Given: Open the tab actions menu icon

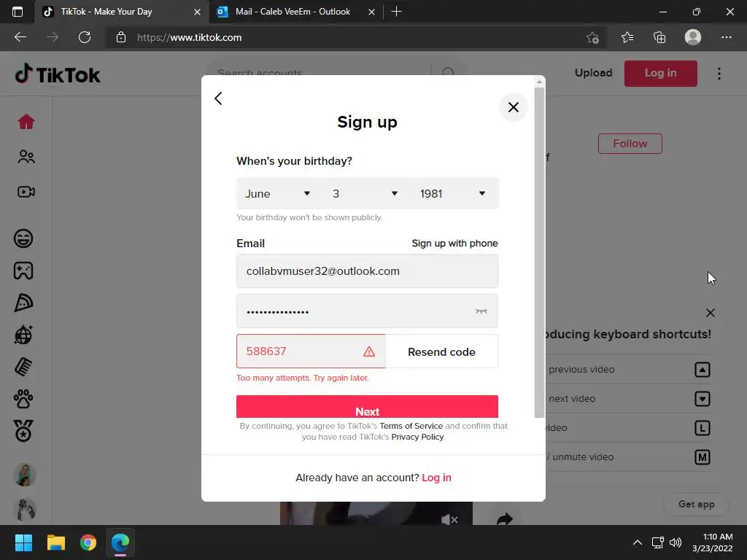Looking at the screenshot, I should click(x=18, y=12).
